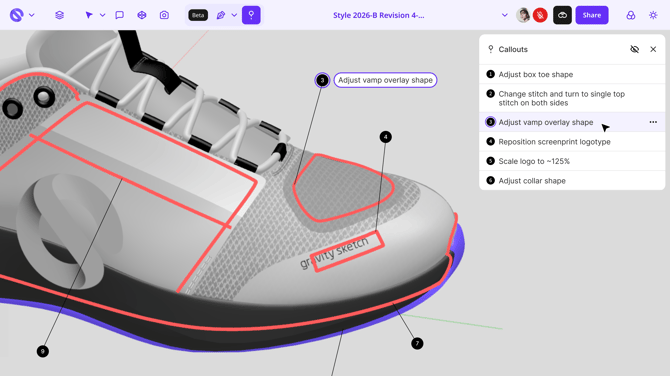Click the Callouts panel pin icon
This screenshot has width=670, height=376.
pos(491,49)
